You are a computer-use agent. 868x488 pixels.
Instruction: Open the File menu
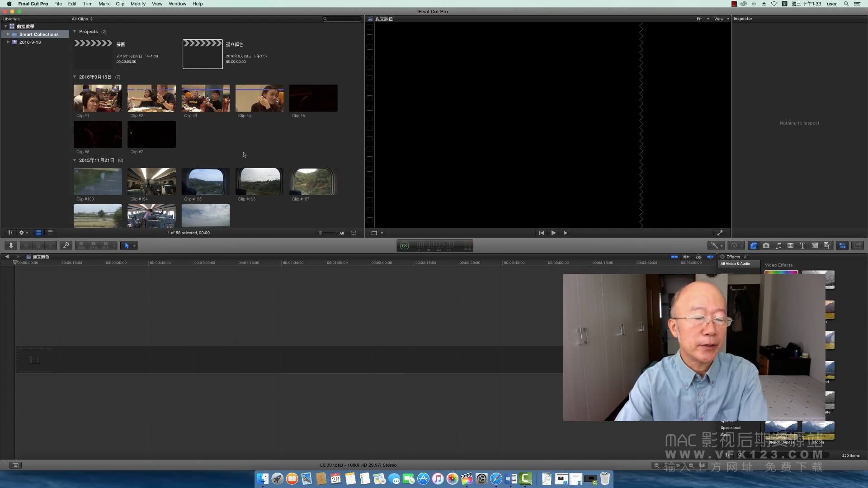point(58,4)
